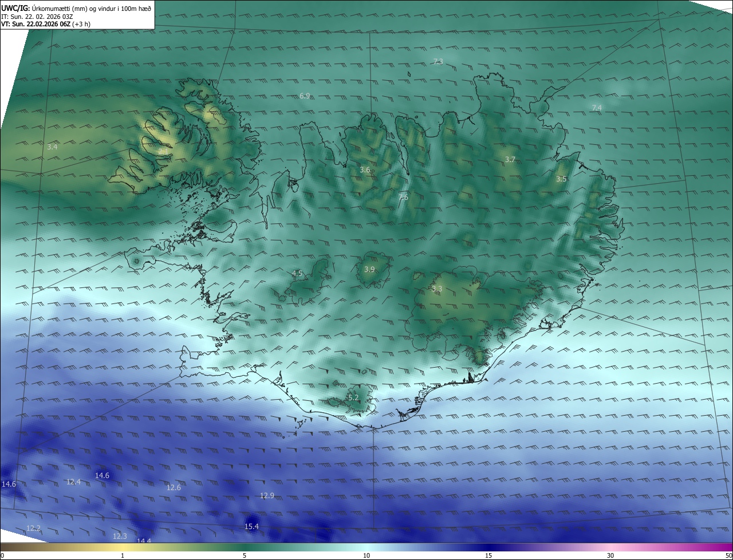This screenshot has width=733, height=560.
Task: Click the 12.2 value label over ocean
Action: (33, 528)
